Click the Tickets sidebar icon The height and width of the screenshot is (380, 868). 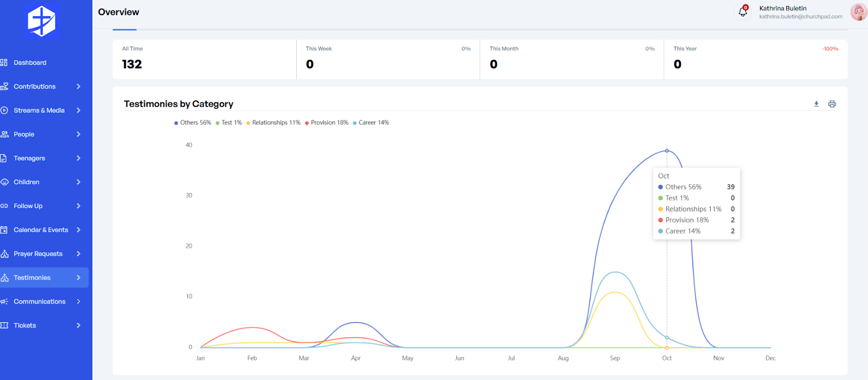coord(4,325)
